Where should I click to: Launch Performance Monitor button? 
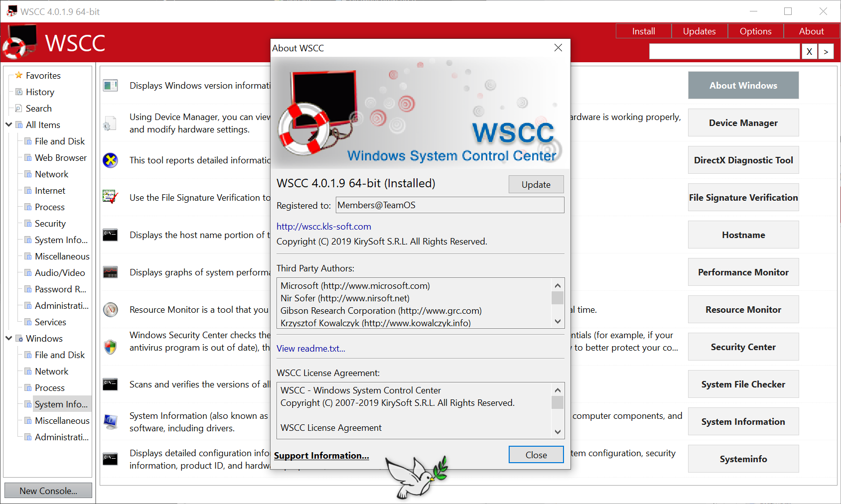pyautogui.click(x=743, y=272)
